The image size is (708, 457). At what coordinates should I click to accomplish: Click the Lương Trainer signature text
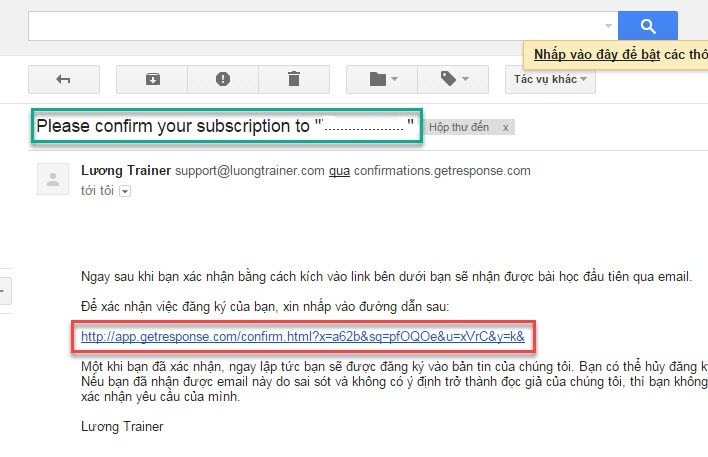122,426
